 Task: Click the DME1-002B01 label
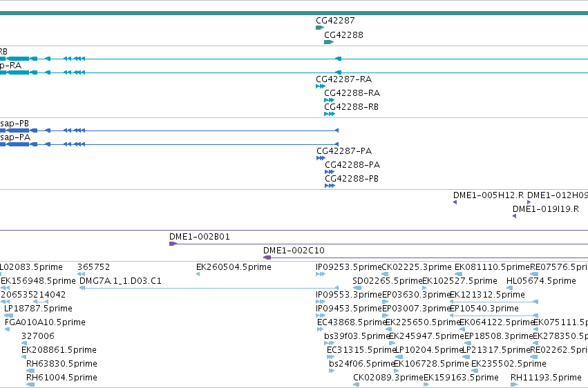click(x=200, y=237)
